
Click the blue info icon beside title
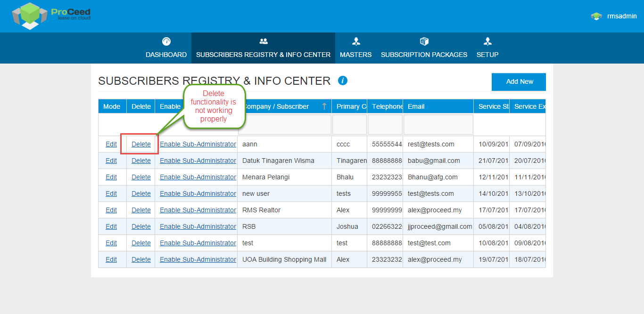point(343,81)
